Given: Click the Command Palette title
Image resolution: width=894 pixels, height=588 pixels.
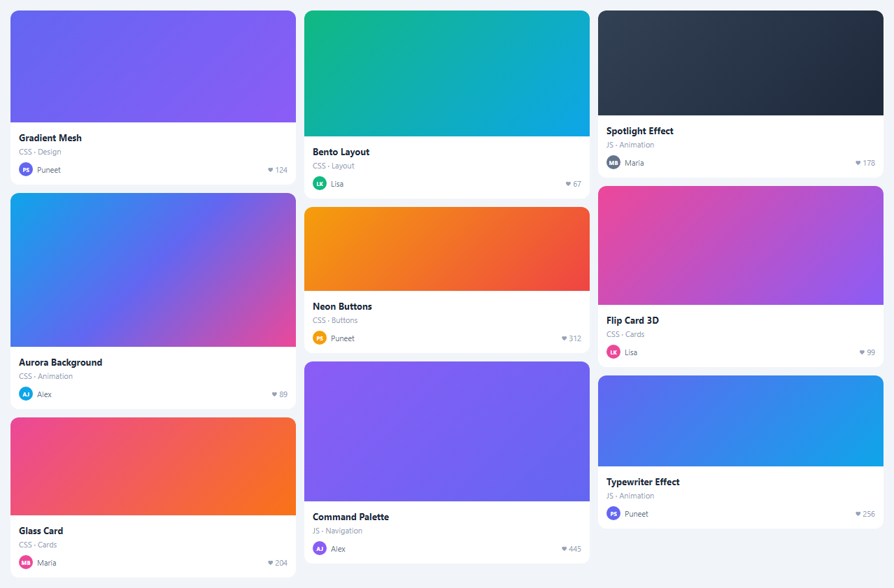Looking at the screenshot, I should click(x=351, y=517).
